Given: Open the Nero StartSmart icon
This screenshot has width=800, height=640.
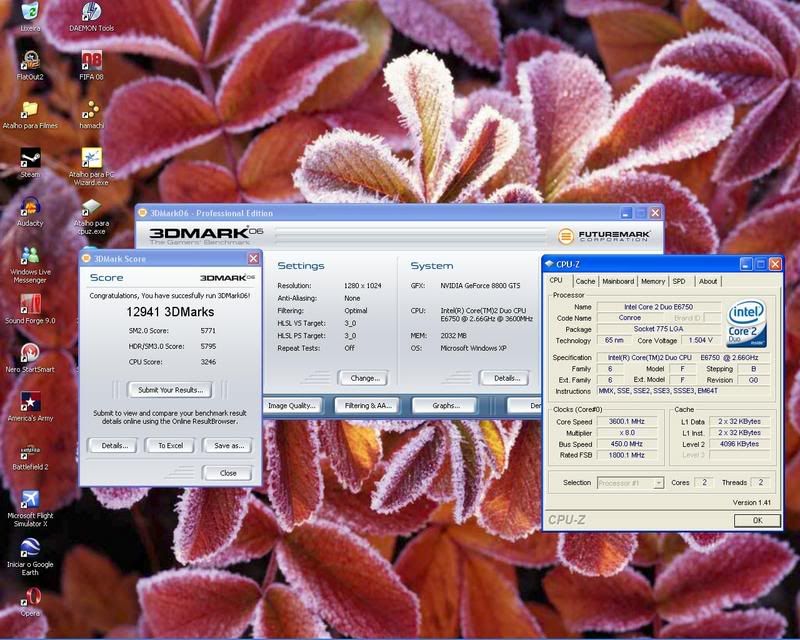Looking at the screenshot, I should click(30, 357).
